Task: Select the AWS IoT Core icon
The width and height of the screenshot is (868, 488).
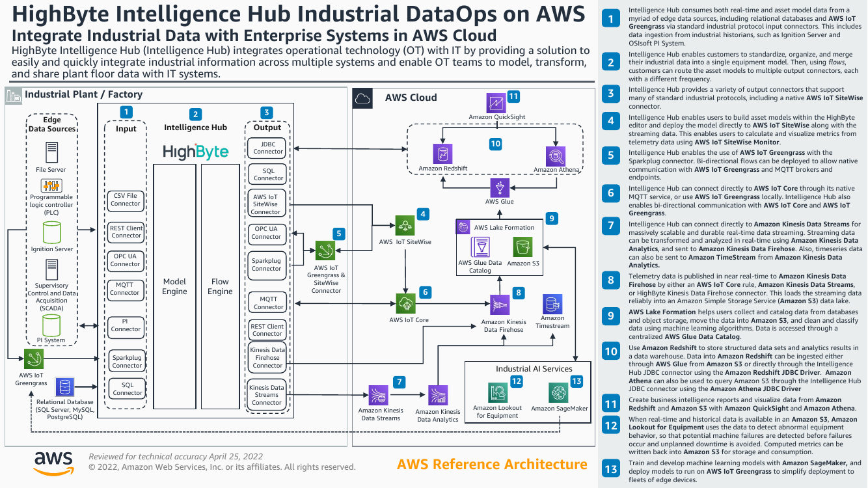Action: tap(406, 303)
